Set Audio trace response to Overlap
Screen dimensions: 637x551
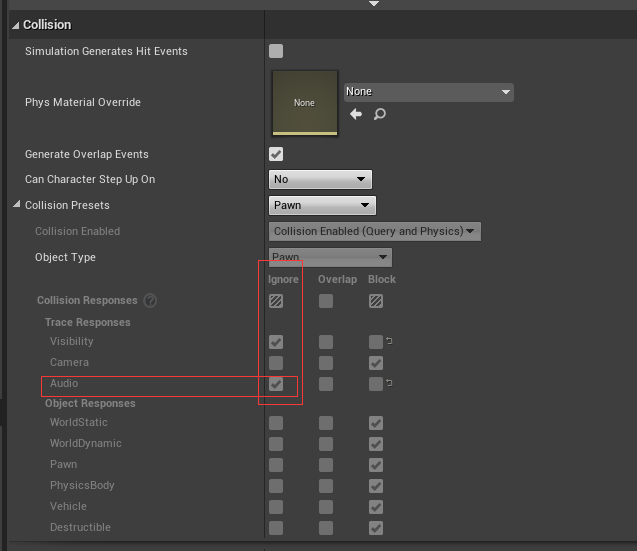point(326,384)
